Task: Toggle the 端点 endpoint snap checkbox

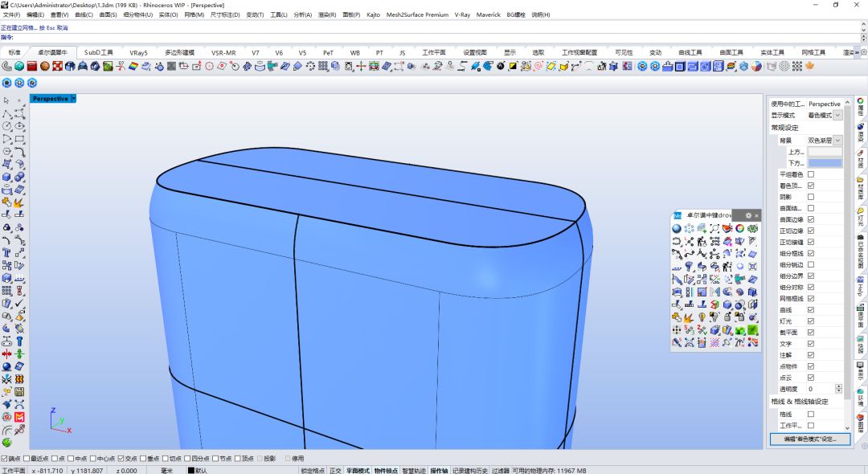Action: pyautogui.click(x=5, y=459)
